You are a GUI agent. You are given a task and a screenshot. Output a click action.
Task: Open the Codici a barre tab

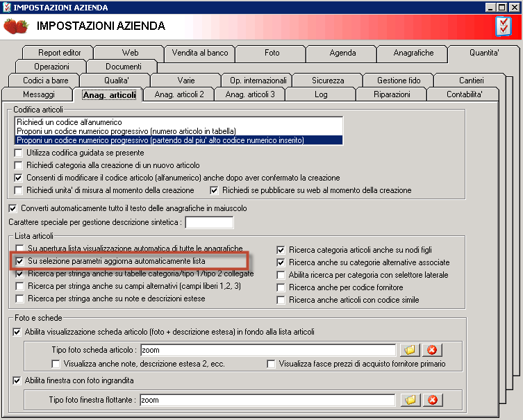pyautogui.click(x=45, y=81)
